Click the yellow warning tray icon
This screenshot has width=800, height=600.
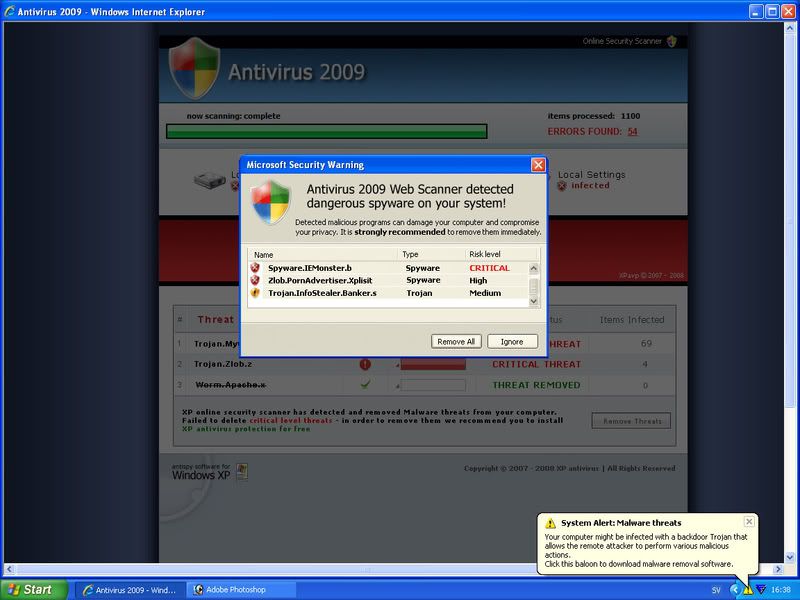[x=748, y=590]
